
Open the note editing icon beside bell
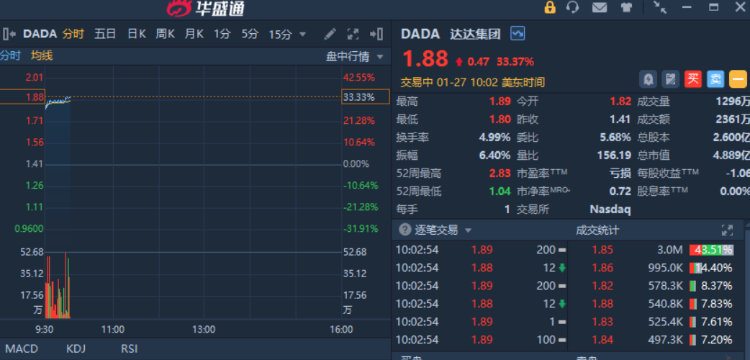coord(670,79)
